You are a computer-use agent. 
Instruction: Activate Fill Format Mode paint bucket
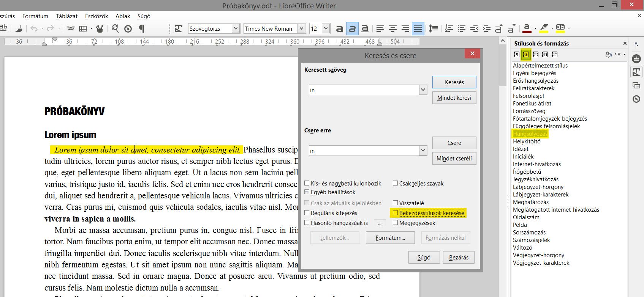[609, 55]
